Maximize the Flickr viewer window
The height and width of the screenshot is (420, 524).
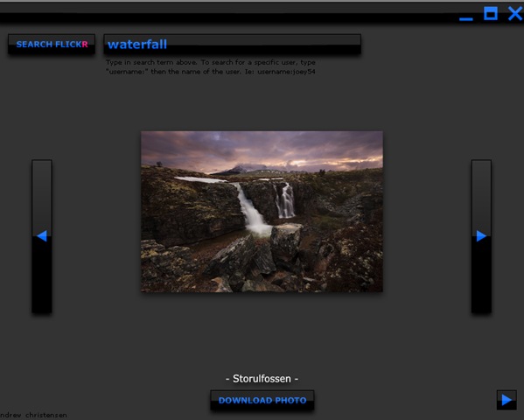pyautogui.click(x=491, y=13)
